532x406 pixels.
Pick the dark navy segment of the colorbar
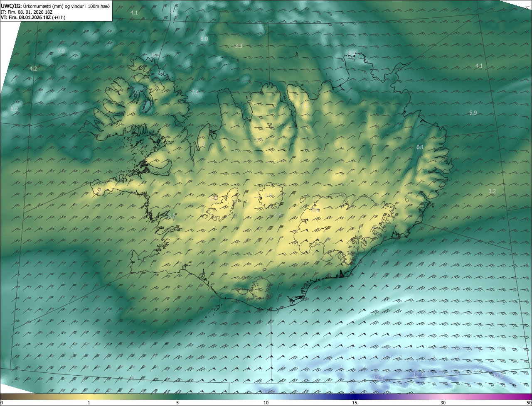point(355,396)
